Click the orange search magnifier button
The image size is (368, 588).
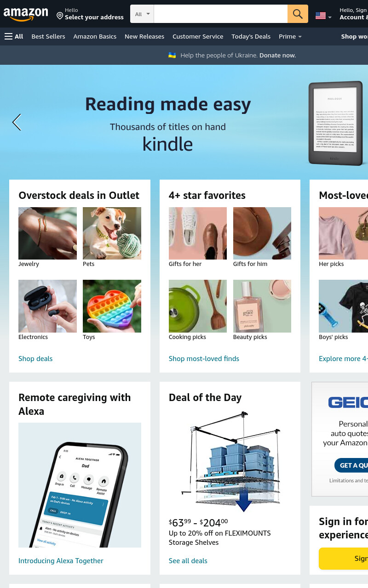(x=298, y=14)
